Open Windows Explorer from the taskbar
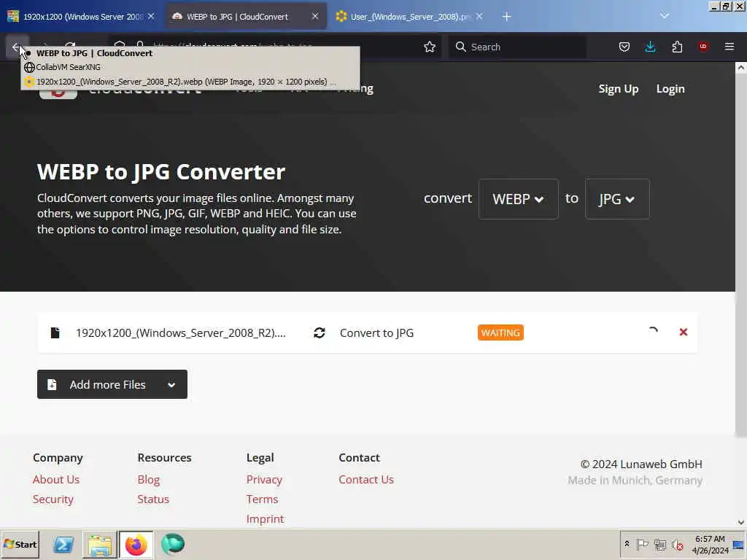 99,544
